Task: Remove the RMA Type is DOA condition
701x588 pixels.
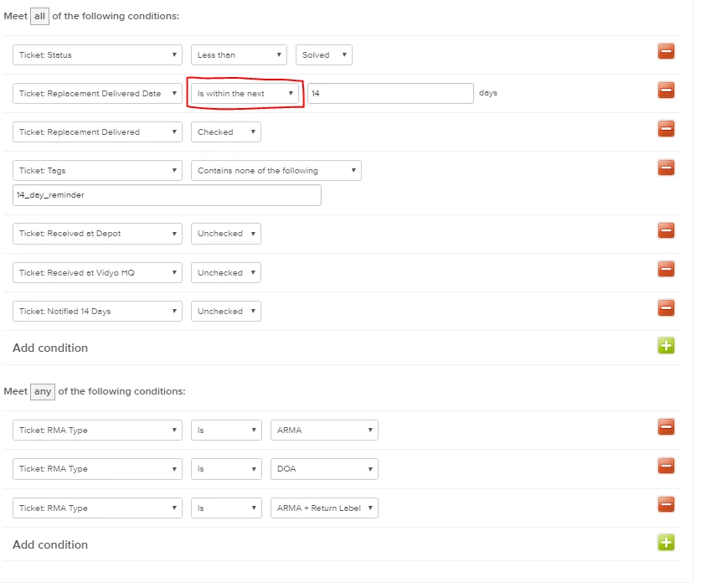Action: coord(666,466)
